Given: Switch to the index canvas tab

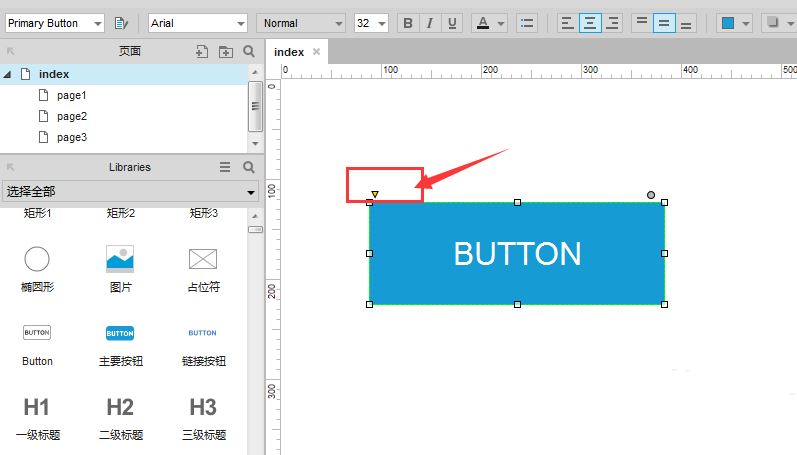Looking at the screenshot, I should (289, 52).
